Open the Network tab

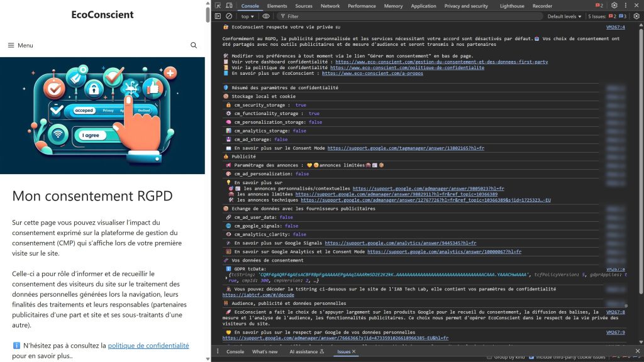(330, 6)
